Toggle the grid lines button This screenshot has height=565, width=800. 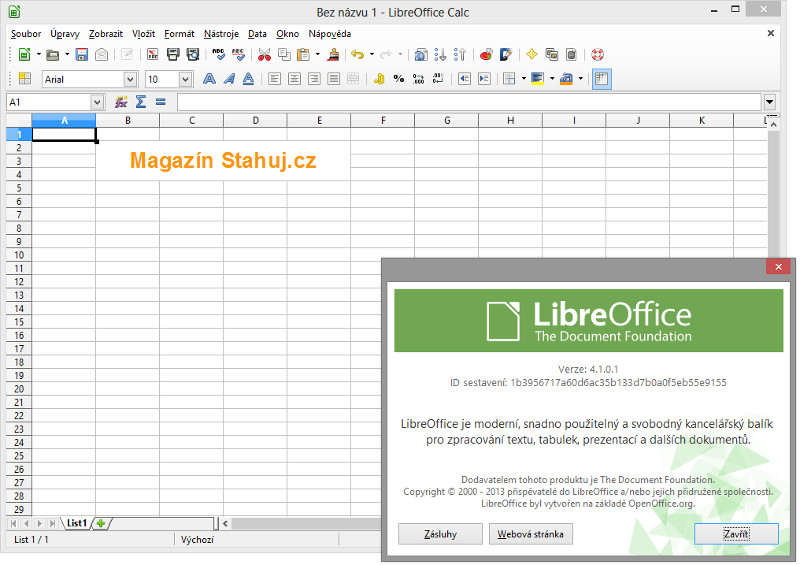602,79
